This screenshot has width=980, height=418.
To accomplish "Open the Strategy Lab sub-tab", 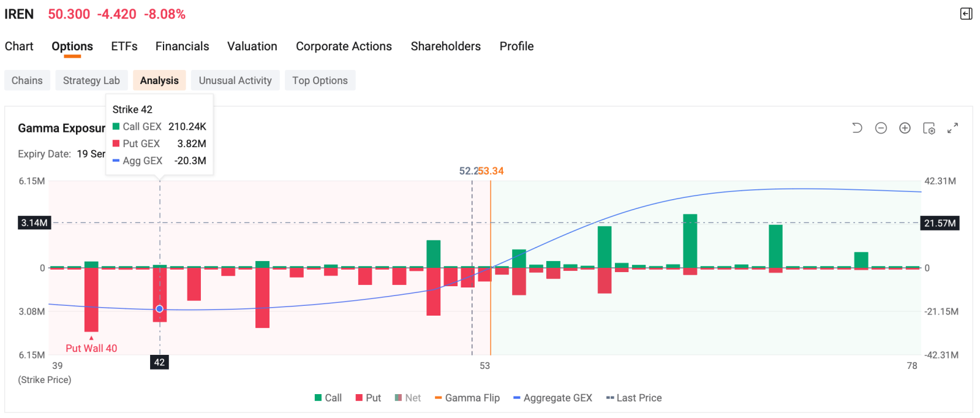I will tap(91, 80).
